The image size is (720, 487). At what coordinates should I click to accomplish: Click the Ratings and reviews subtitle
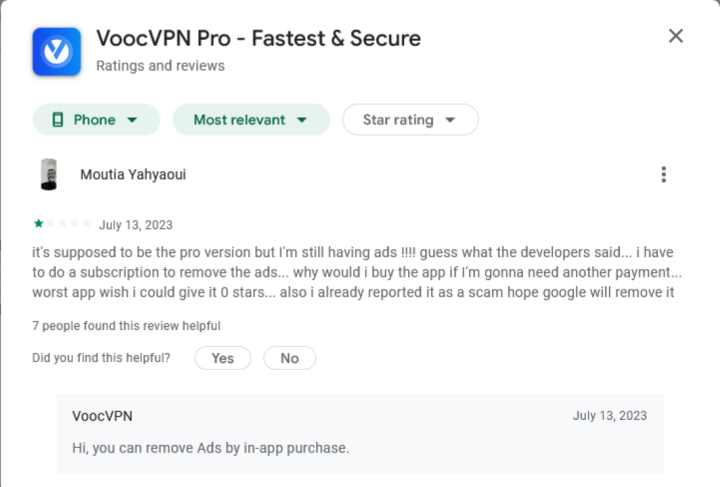160,66
